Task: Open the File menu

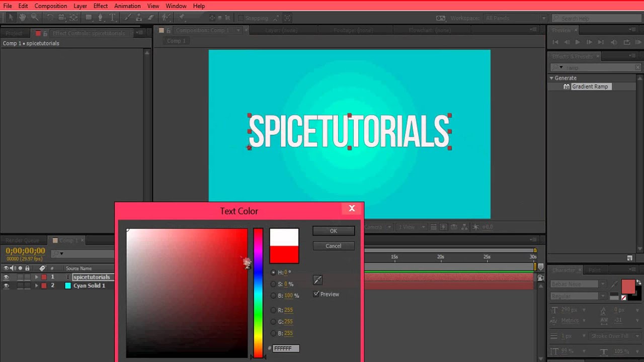Action: [x=8, y=6]
